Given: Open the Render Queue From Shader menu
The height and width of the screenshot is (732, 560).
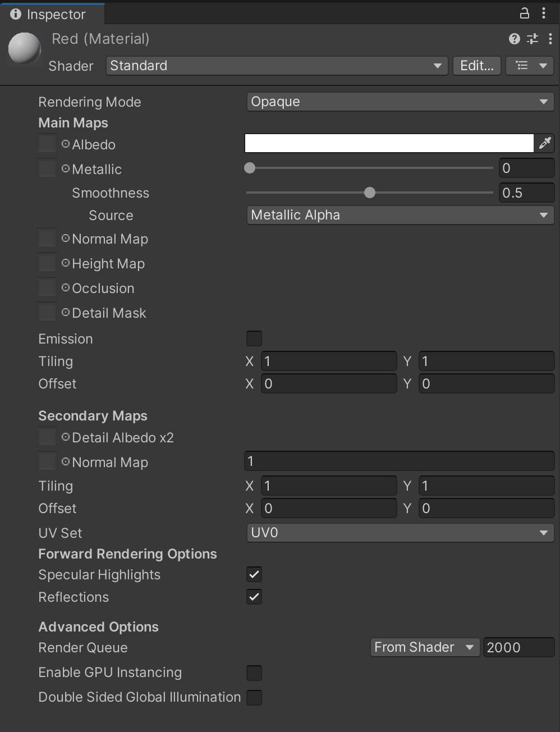Looking at the screenshot, I should pos(425,647).
